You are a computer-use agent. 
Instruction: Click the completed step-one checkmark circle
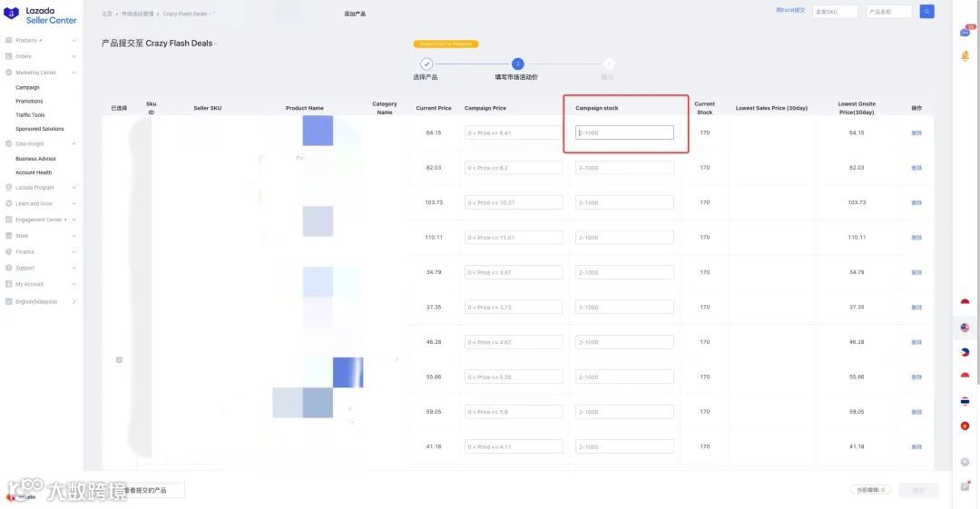(x=426, y=64)
